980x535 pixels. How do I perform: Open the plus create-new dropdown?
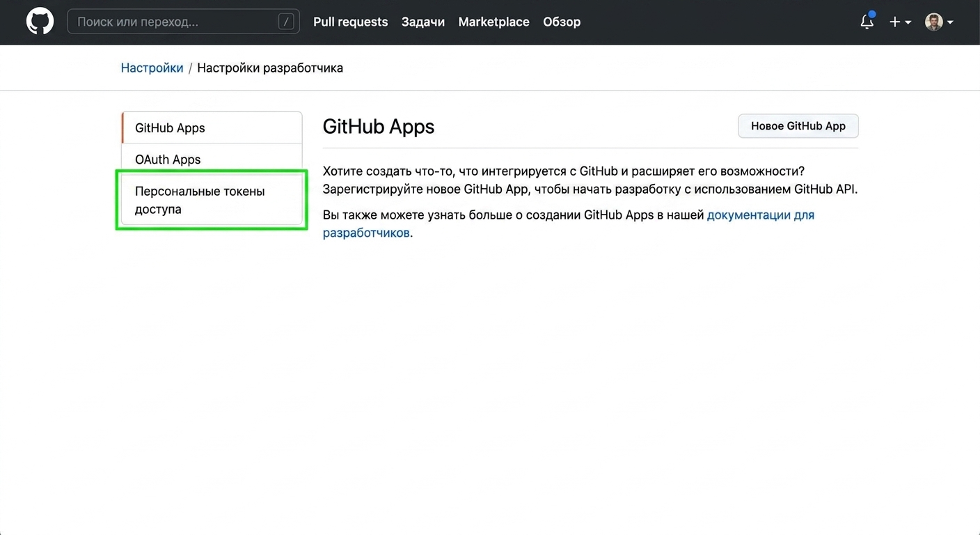(900, 22)
